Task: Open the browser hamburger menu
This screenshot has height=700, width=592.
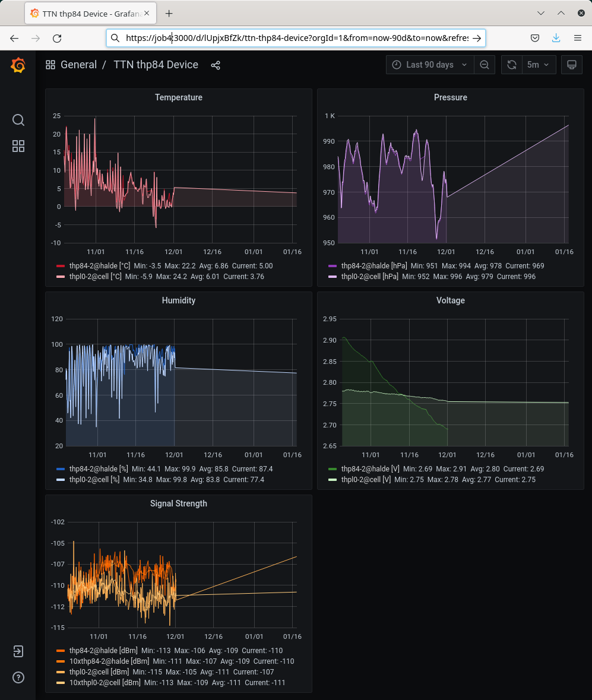Action: [x=578, y=38]
